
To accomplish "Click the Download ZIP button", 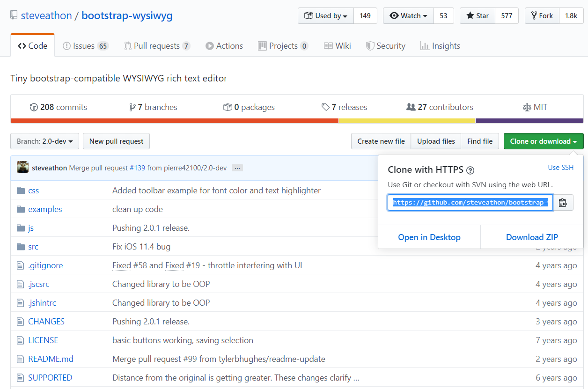I will [x=532, y=237].
